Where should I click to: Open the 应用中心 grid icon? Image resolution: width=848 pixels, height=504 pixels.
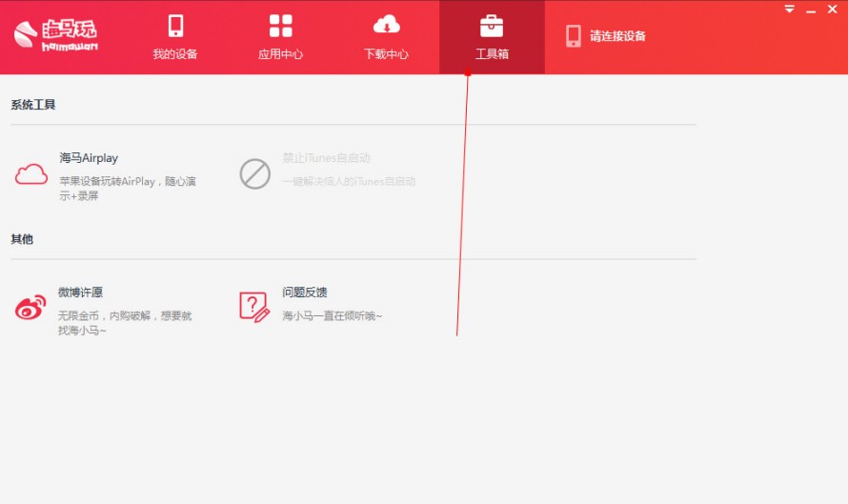[281, 26]
